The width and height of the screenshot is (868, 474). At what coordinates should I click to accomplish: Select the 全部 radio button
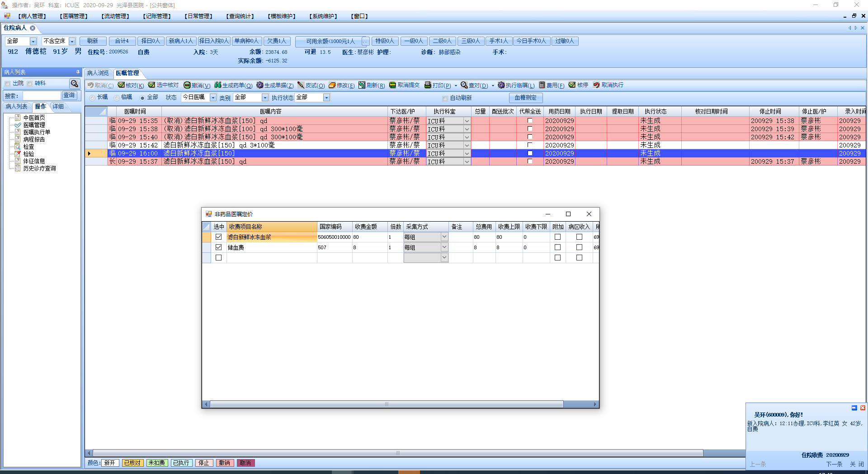[x=142, y=98]
